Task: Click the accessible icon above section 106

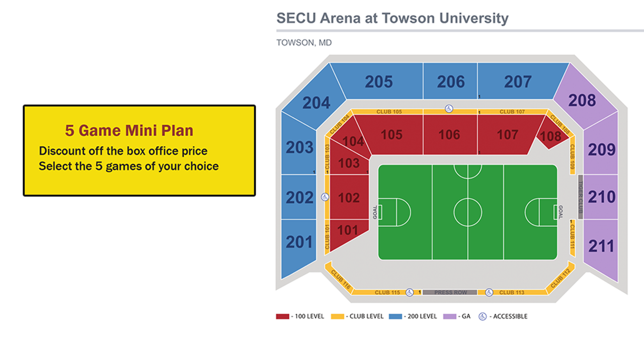Action: (x=449, y=108)
